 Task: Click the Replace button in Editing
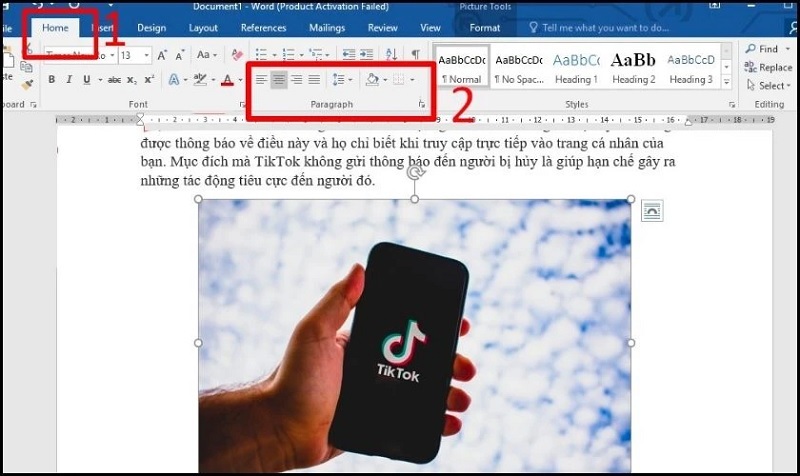pyautogui.click(x=768, y=68)
